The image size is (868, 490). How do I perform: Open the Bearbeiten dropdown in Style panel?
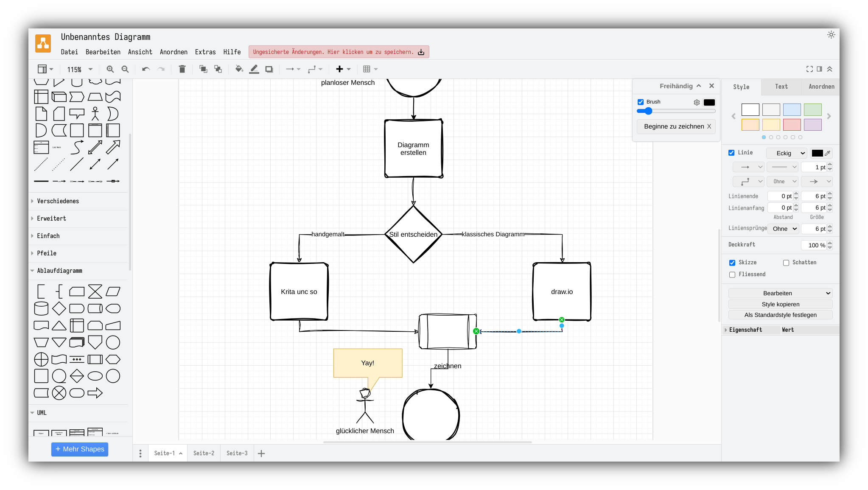(x=780, y=293)
